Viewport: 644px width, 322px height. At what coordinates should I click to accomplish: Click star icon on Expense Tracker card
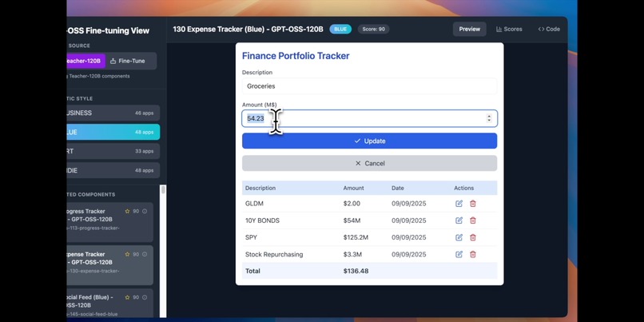[x=127, y=254]
